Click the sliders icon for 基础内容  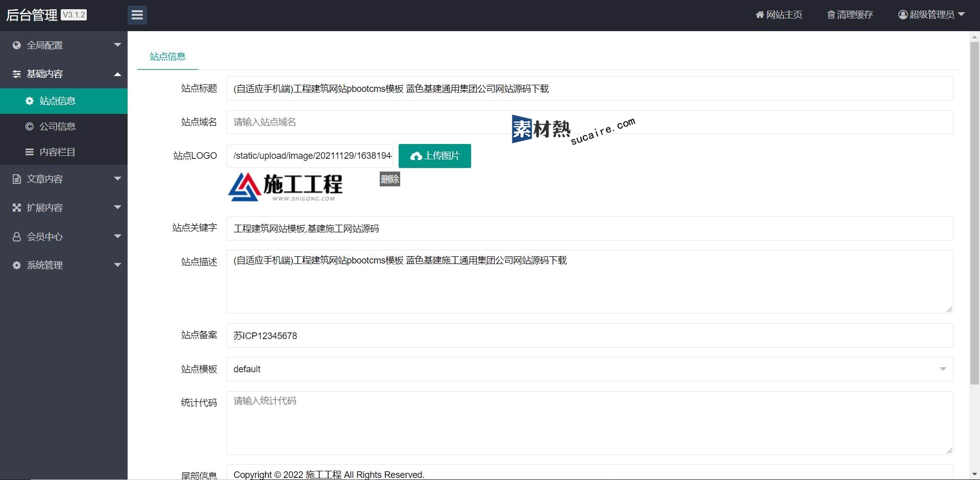(17, 74)
